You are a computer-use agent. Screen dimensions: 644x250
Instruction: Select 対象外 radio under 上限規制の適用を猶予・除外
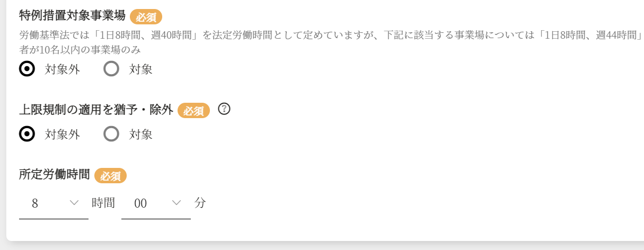click(27, 134)
